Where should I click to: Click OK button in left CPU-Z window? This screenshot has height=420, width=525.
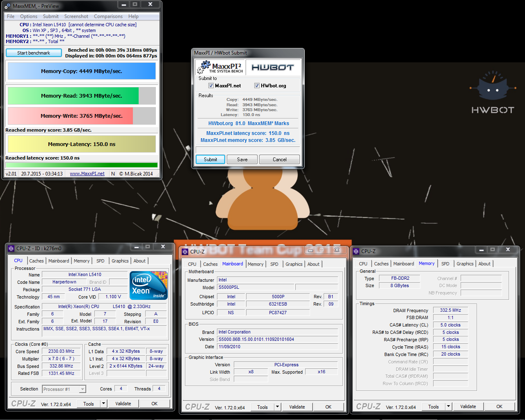(x=154, y=404)
